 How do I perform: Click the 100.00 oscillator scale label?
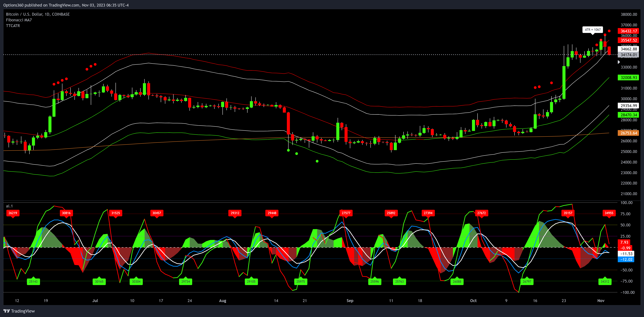click(x=627, y=203)
